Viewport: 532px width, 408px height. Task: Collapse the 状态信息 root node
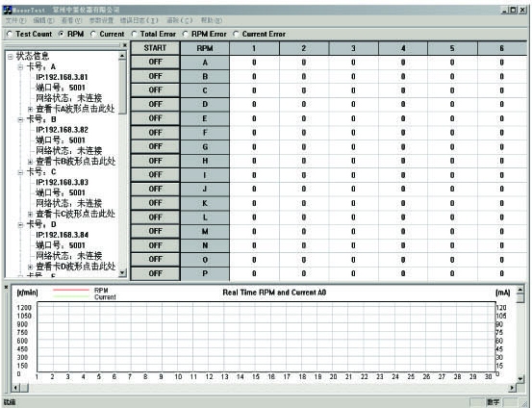pos(11,57)
